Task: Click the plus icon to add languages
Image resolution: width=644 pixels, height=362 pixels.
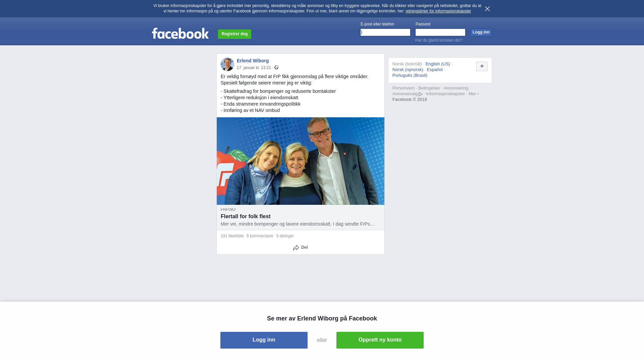Action: 482,66
